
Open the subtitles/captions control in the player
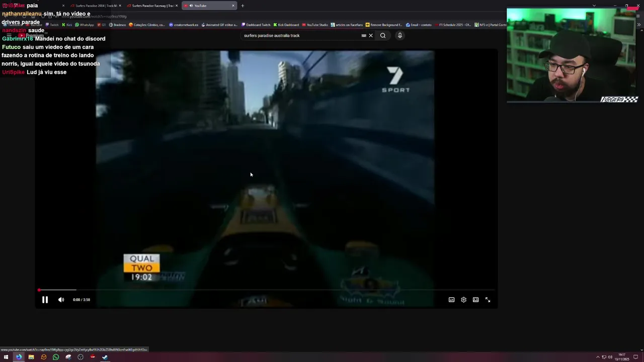coord(451,300)
